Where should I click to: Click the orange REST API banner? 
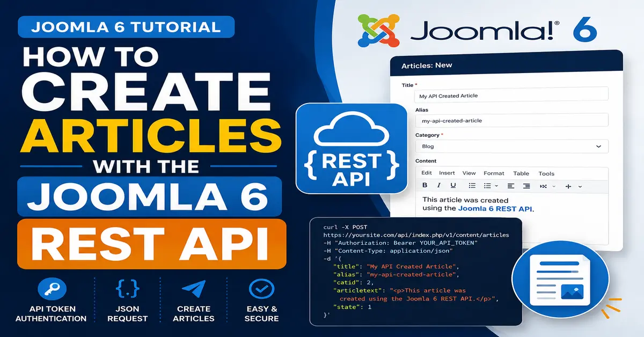coord(151,245)
